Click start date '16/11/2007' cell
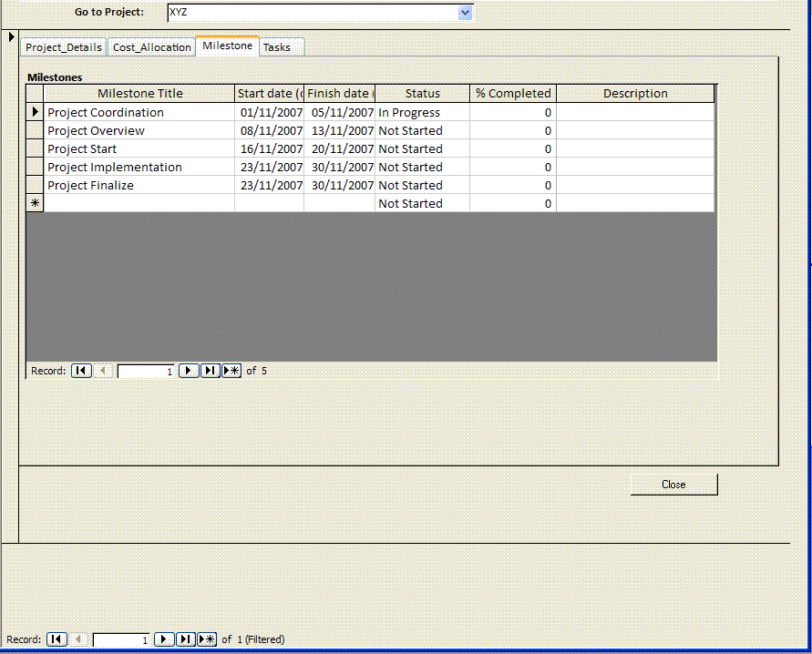The height and width of the screenshot is (654, 812). [269, 148]
